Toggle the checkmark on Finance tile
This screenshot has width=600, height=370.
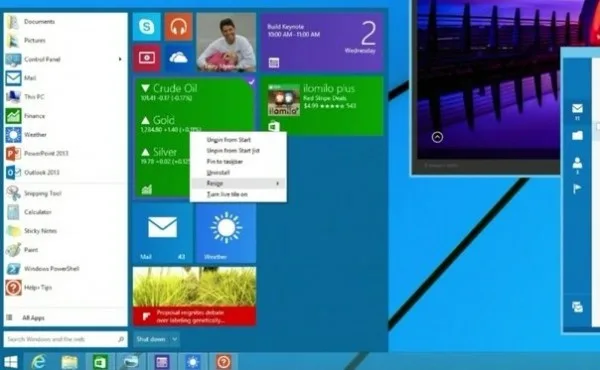251,81
